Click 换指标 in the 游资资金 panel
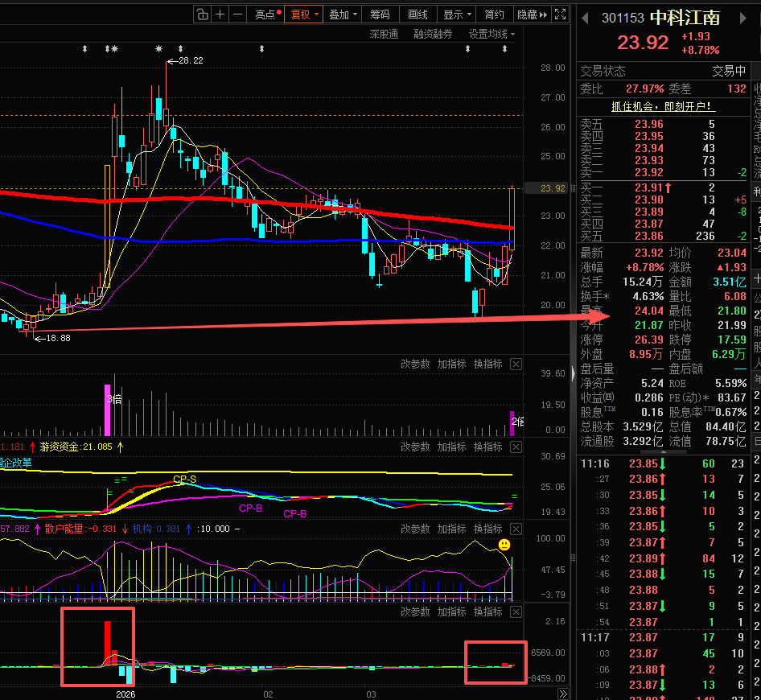 487,447
